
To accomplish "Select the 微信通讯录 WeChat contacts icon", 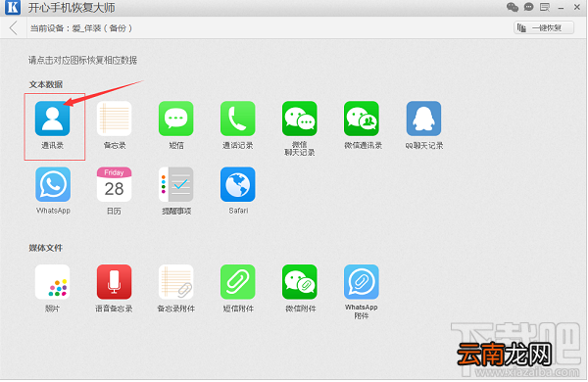I will click(362, 119).
